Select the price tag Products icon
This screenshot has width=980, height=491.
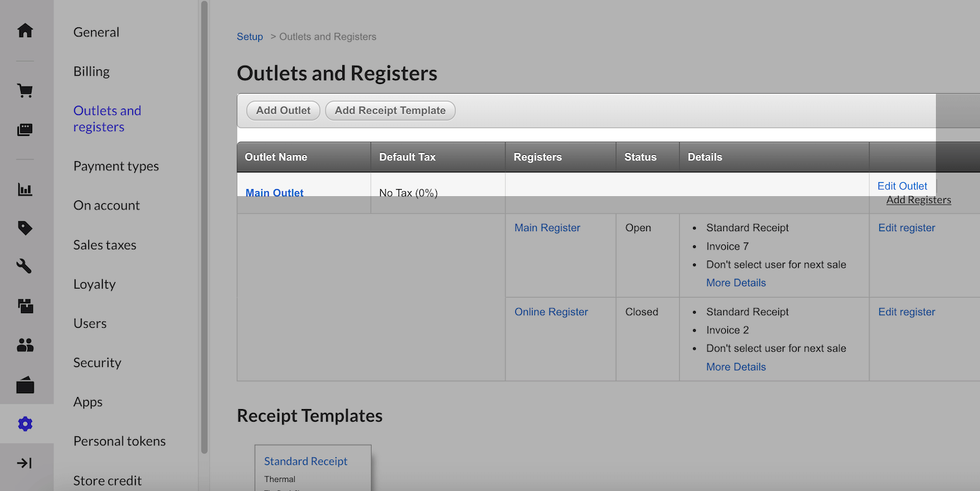click(x=25, y=228)
